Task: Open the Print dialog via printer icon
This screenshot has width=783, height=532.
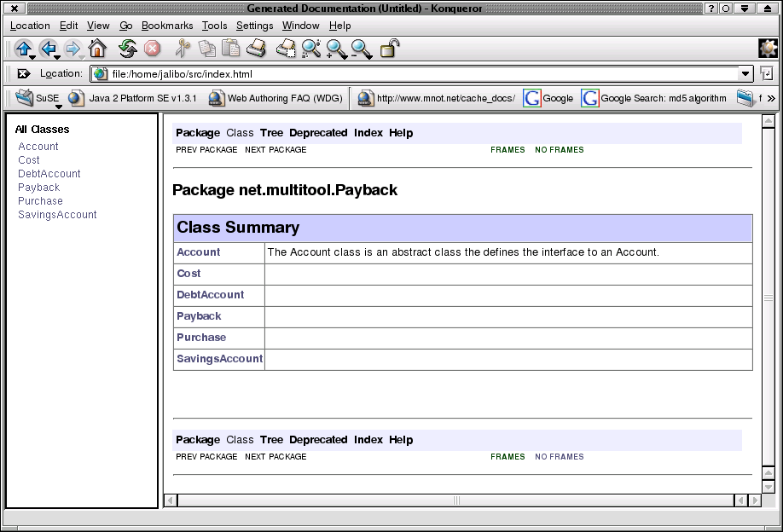Action: click(257, 49)
